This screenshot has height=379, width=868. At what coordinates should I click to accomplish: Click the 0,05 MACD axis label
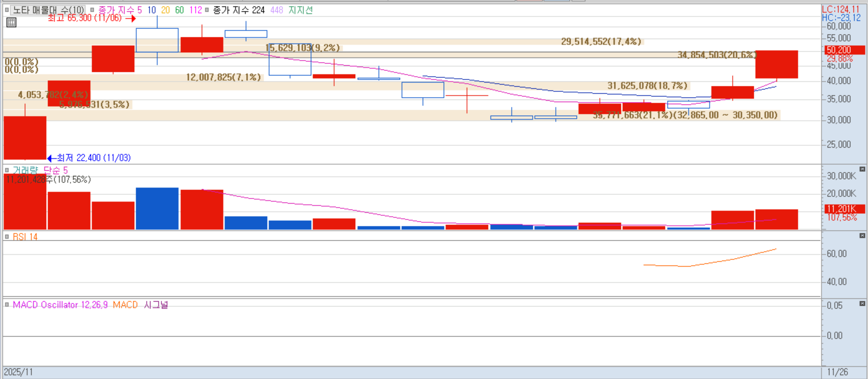834,306
